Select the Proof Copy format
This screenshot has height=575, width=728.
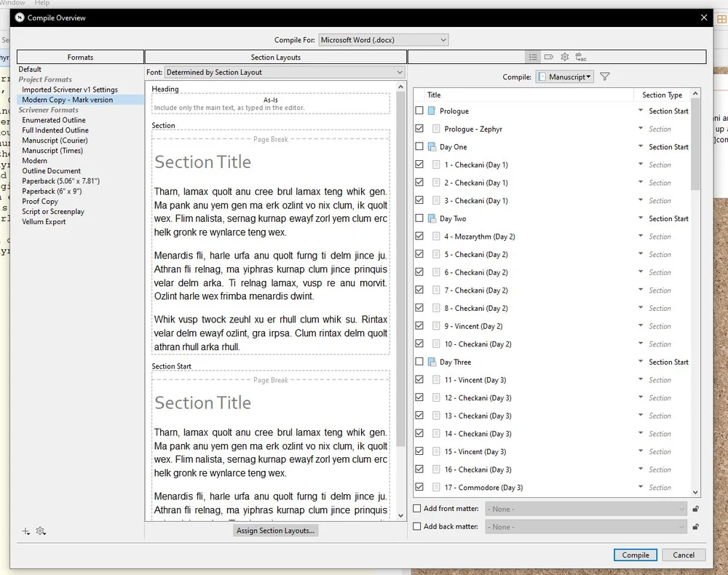pos(40,202)
